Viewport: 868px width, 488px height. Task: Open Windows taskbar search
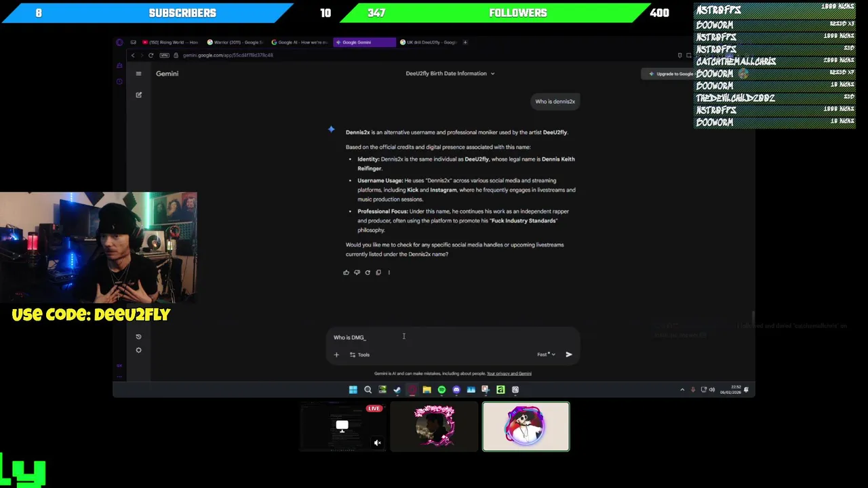368,390
